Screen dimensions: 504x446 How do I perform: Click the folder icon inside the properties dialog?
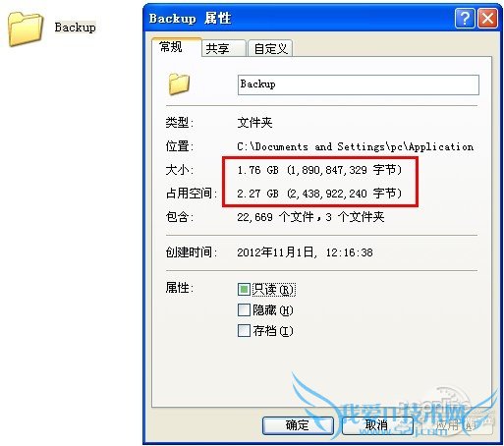point(179,84)
